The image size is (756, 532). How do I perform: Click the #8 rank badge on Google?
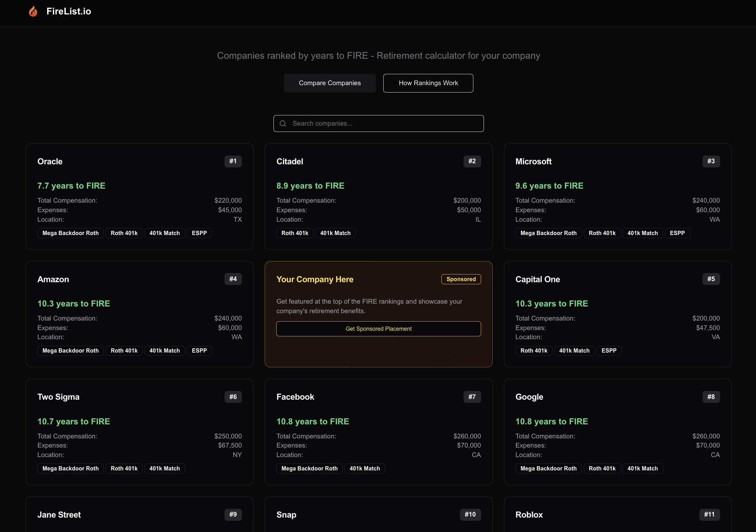tap(711, 397)
